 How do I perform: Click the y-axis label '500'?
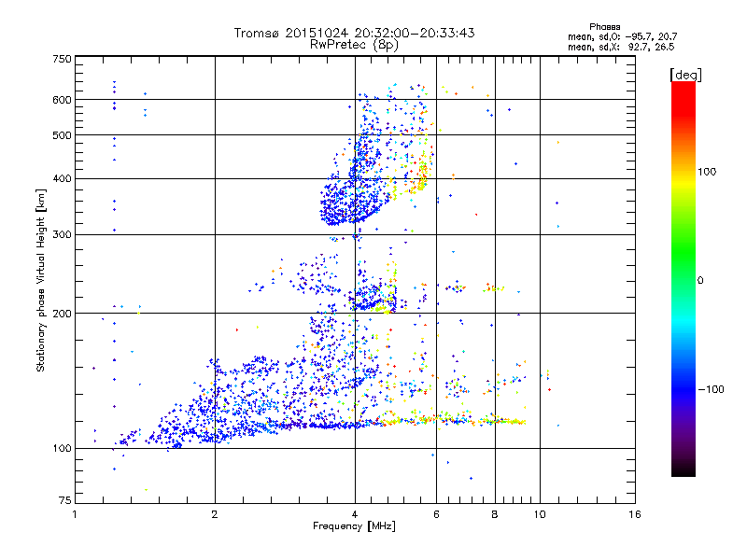tap(63, 135)
